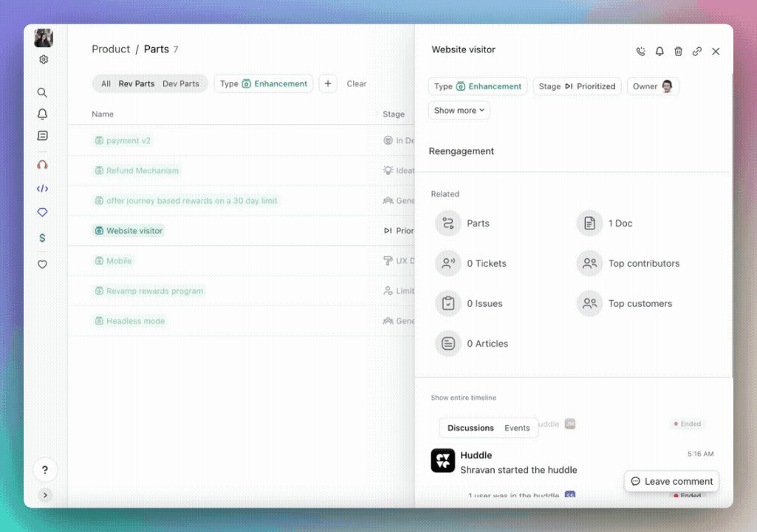This screenshot has width=757, height=532.
Task: Clear the applied filters
Action: pos(357,84)
